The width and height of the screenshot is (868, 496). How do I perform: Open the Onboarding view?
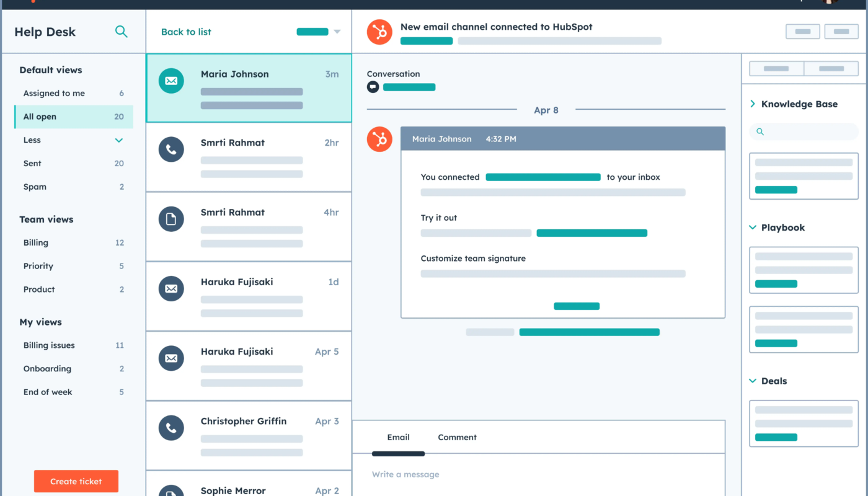[x=74, y=368]
